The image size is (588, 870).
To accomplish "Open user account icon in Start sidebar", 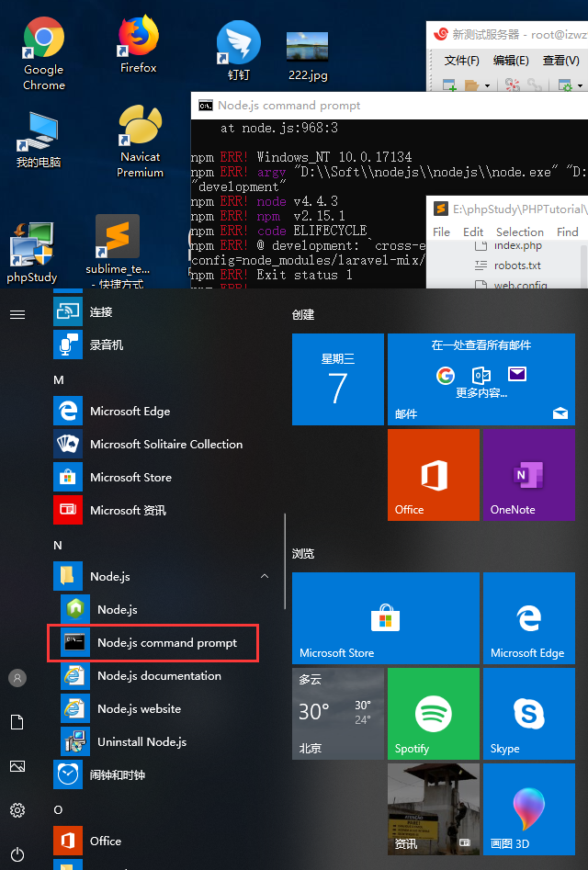I will pyautogui.click(x=17, y=677).
